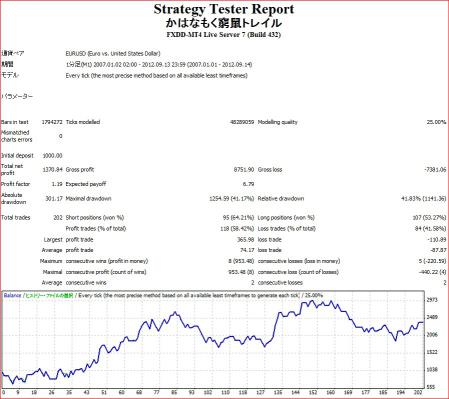Select the Relative drawdown 41.83% value
The width and height of the screenshot is (449, 399).
pyautogui.click(x=423, y=199)
